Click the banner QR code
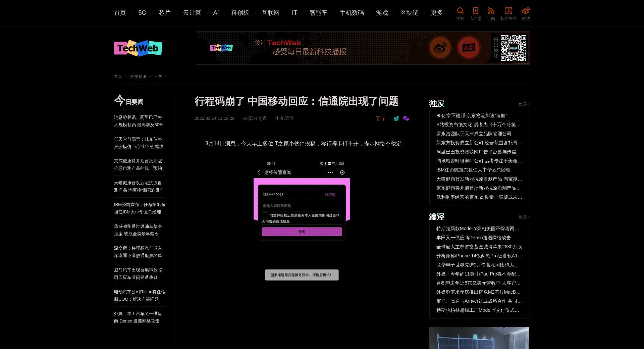 pos(513,48)
